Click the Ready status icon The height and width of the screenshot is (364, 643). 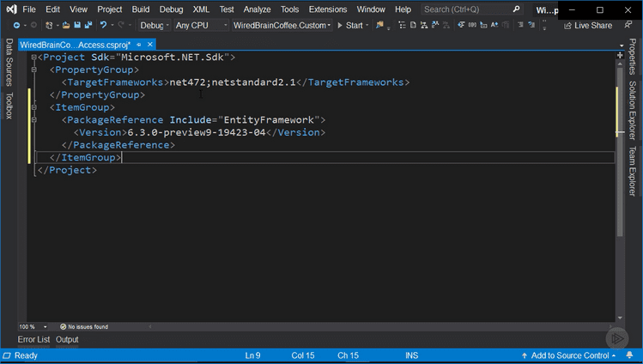[x=7, y=355]
